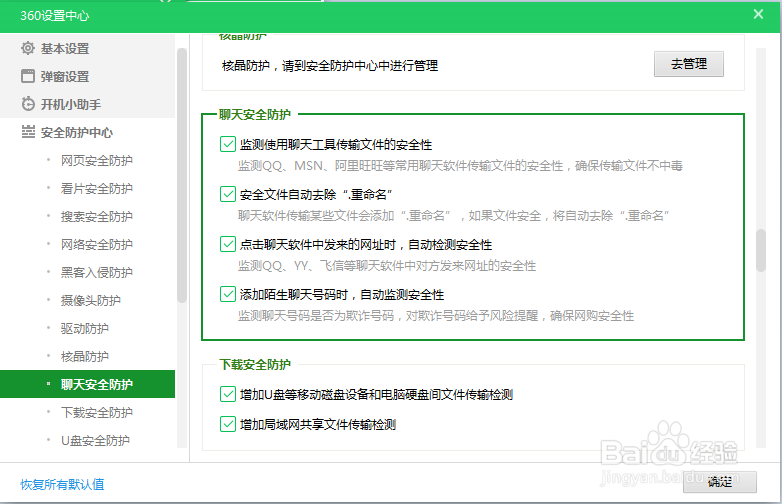
Task: Click description starting 监测QQ、MSN、阿里旺旺
Action: coord(460,165)
